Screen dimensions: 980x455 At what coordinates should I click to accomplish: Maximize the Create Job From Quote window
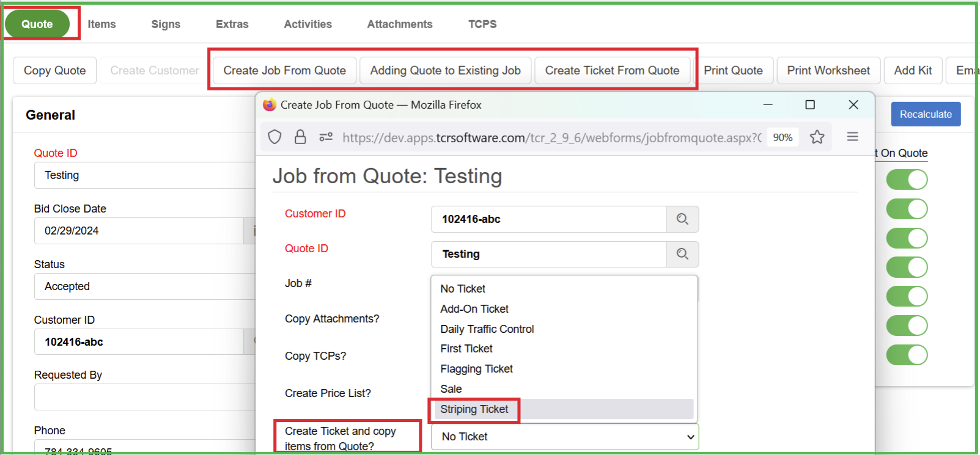point(810,105)
